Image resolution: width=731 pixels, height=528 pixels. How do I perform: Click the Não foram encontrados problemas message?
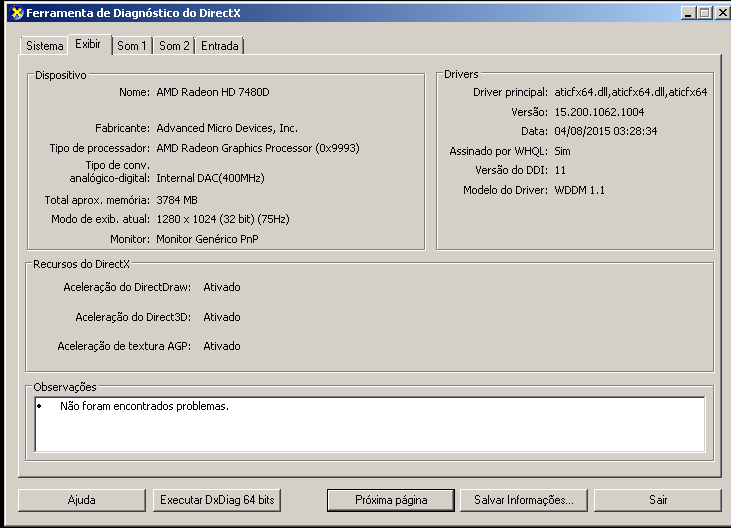(x=144, y=406)
